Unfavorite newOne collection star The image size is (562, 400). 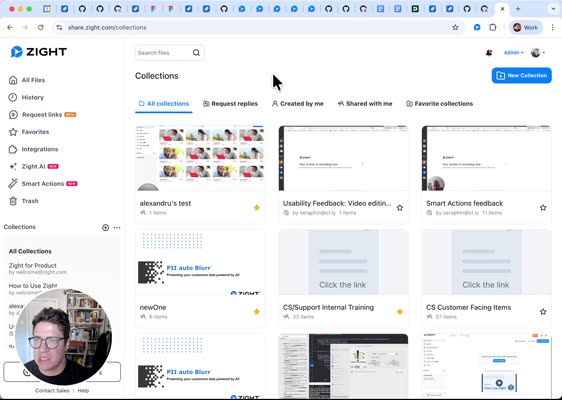click(257, 311)
